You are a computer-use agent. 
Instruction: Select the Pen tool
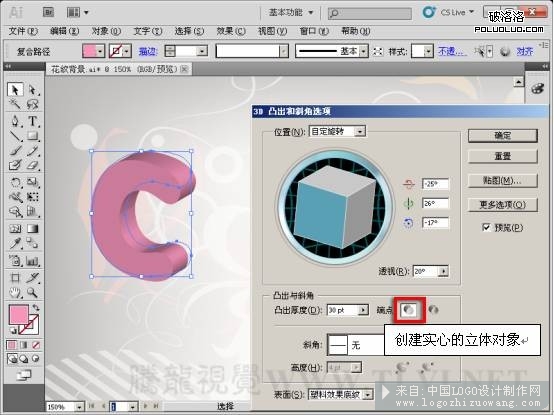pos(15,121)
